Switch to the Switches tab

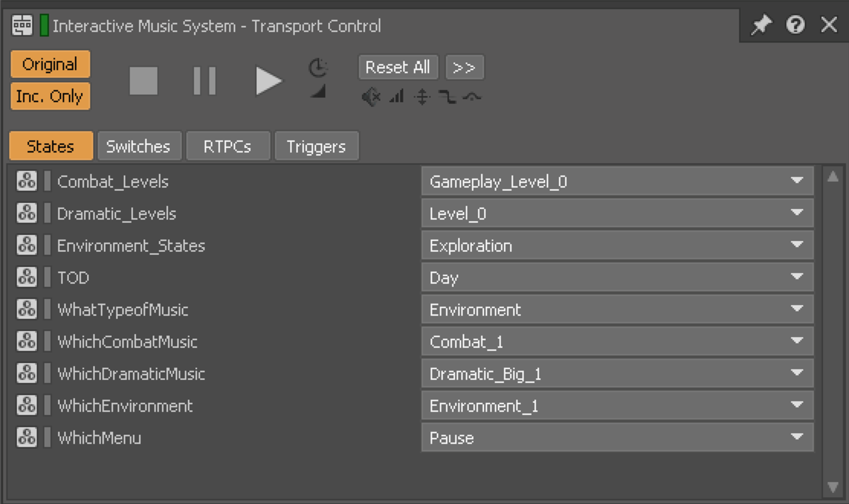[139, 146]
